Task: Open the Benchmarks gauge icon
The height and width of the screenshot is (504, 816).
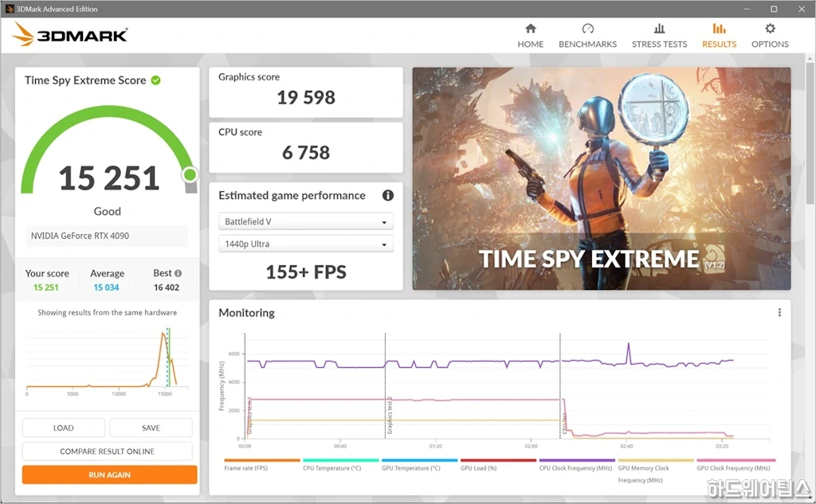Action: coord(587,29)
